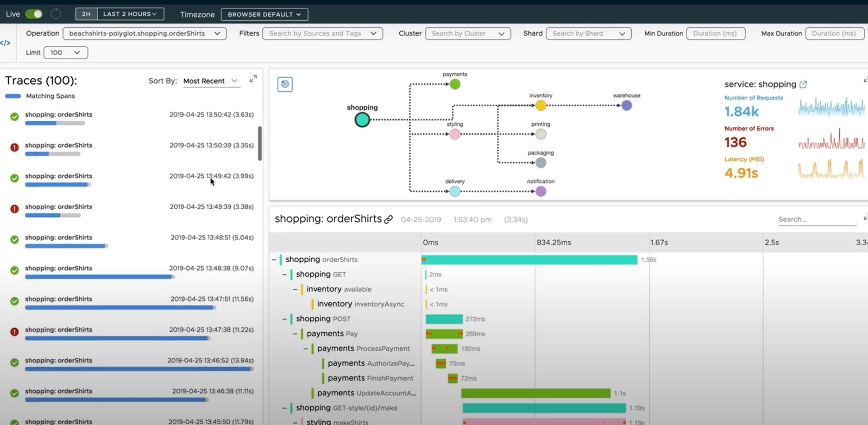Image resolution: width=868 pixels, height=425 pixels.
Task: Open the Last 2 Hours time menu
Action: click(x=130, y=14)
